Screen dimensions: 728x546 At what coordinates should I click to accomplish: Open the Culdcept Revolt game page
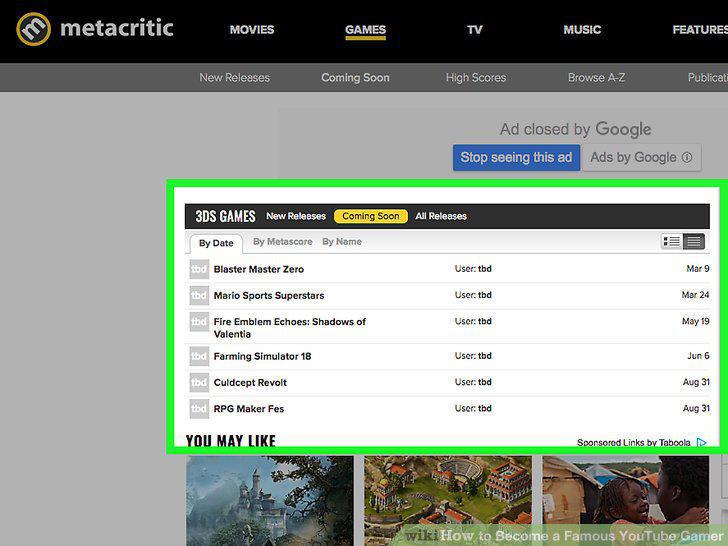point(250,383)
